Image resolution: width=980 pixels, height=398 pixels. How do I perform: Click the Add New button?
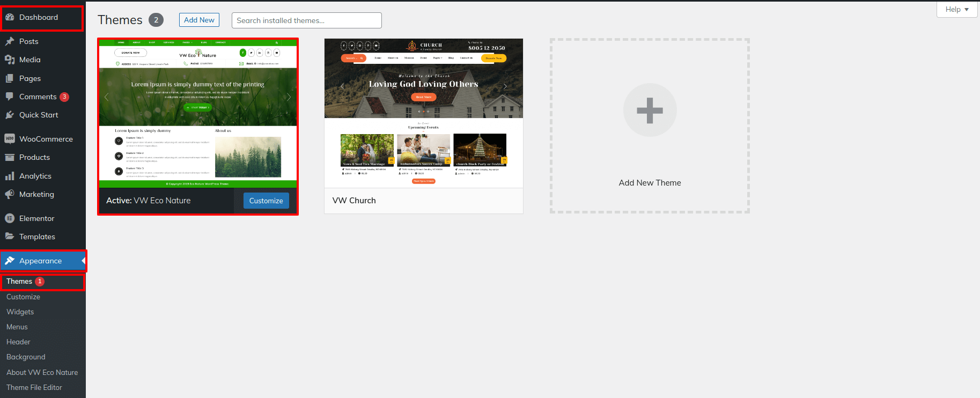(x=199, y=20)
